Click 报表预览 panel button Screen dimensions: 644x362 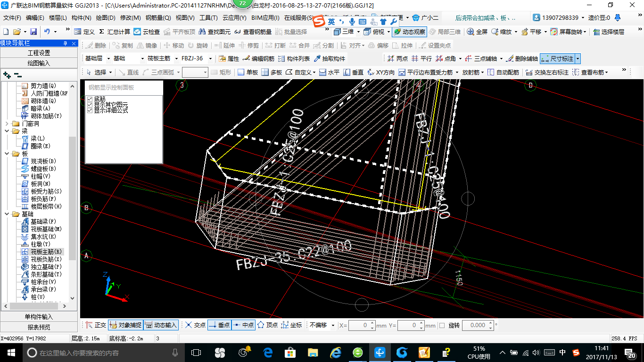(x=39, y=327)
